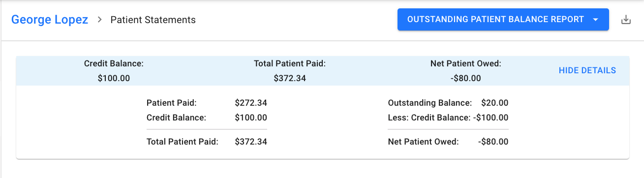Screen dimensions: 644x178
Task: Click the -$100.00 credit deduction amount
Action: coord(491,118)
